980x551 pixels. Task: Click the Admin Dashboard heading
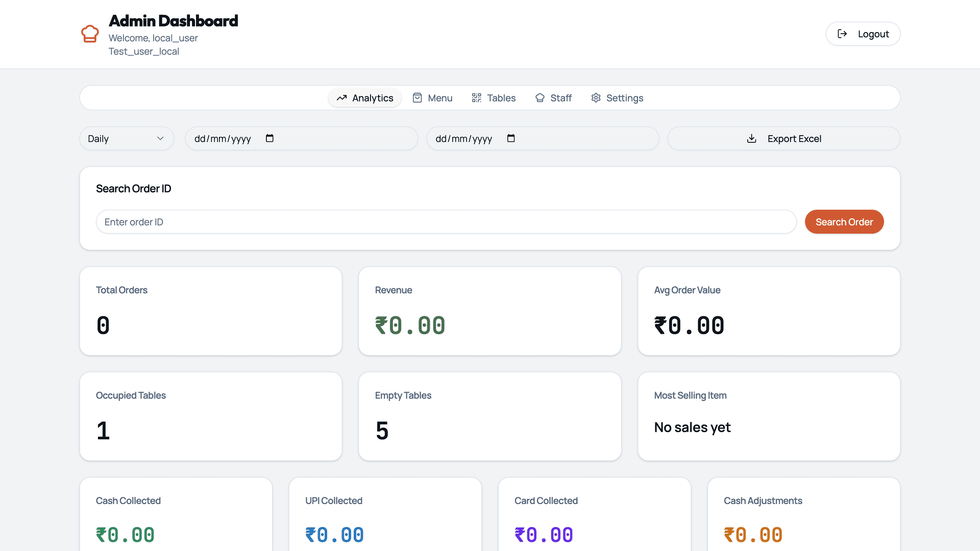(174, 21)
